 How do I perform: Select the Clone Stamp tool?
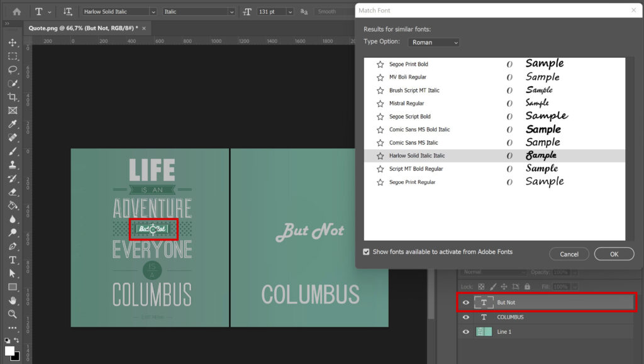[13, 165]
